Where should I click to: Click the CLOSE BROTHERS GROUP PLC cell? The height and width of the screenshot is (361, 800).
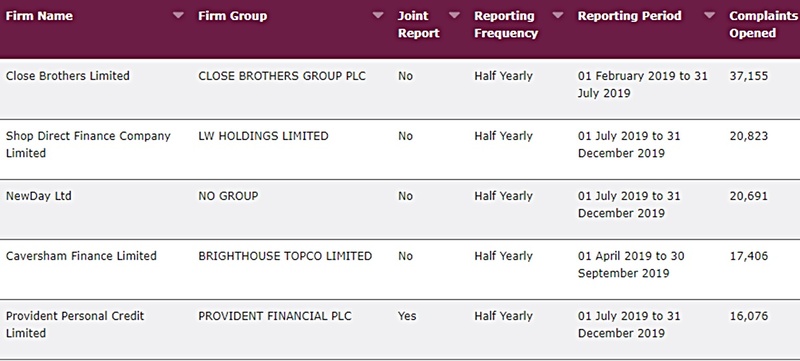coord(282,76)
